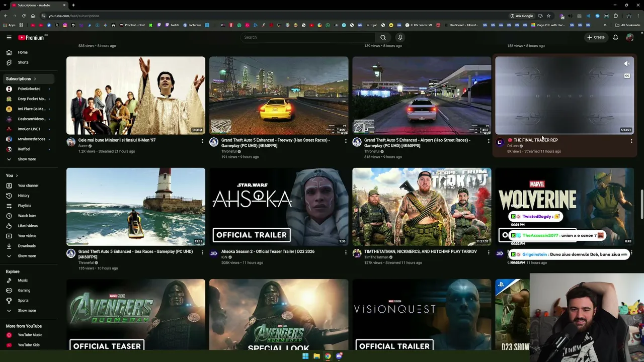Browse Gaming in the Explore section
The image size is (644, 362).
(x=28, y=290)
